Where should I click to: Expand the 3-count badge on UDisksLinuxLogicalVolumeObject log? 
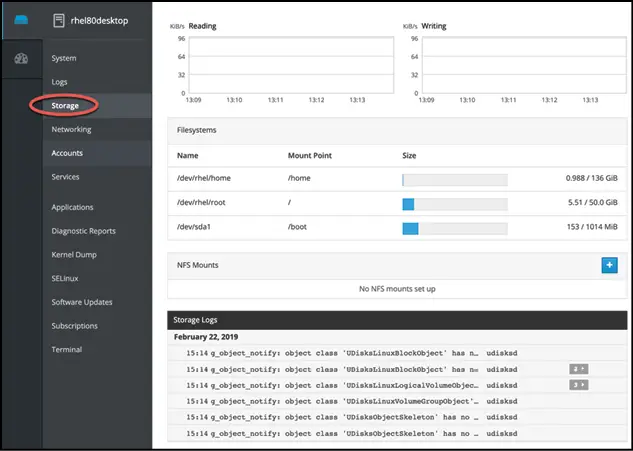pos(579,384)
